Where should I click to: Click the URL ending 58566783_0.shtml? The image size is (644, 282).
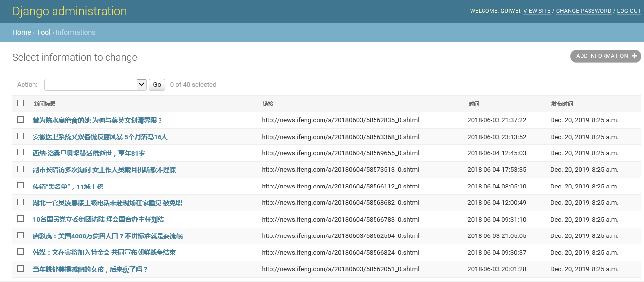click(340, 219)
